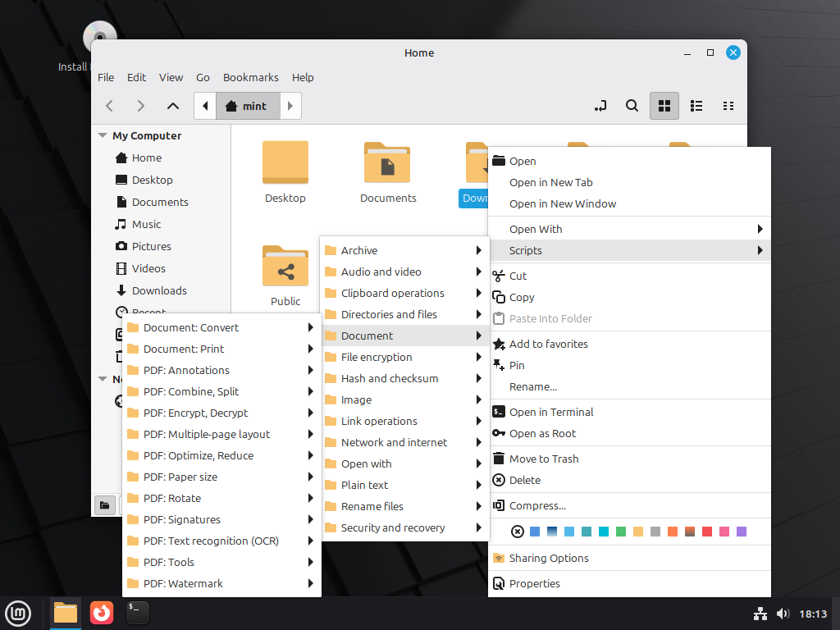The width and height of the screenshot is (840, 630).
Task: Select Compress... from the context menu
Action: pos(537,505)
